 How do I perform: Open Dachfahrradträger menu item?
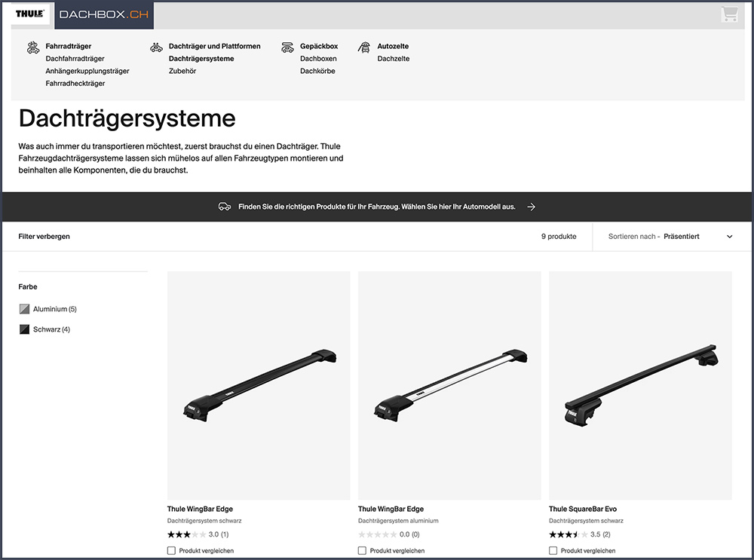pyautogui.click(x=75, y=59)
